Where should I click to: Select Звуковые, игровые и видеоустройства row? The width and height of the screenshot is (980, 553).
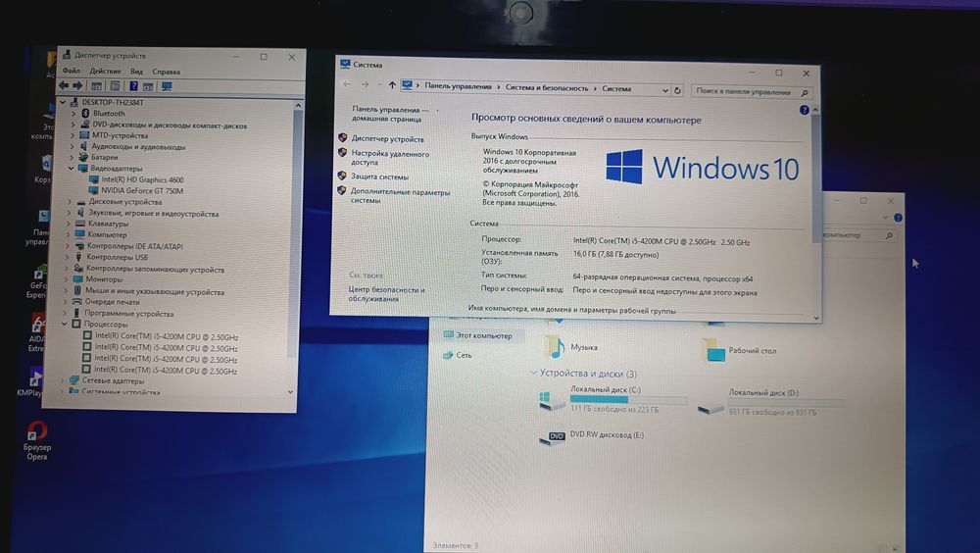(153, 214)
